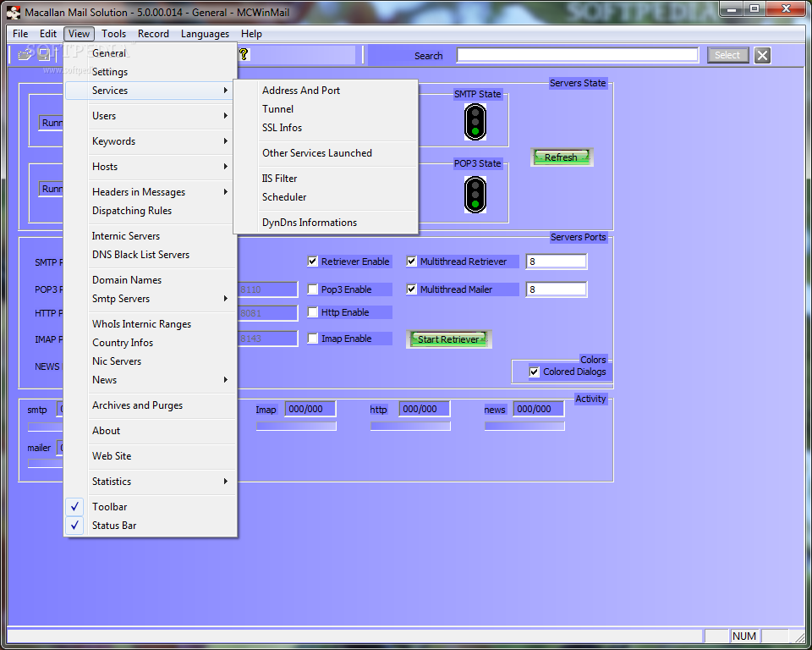The height and width of the screenshot is (650, 812).
Task: Click Multithread Mailer count field
Action: [557, 289]
